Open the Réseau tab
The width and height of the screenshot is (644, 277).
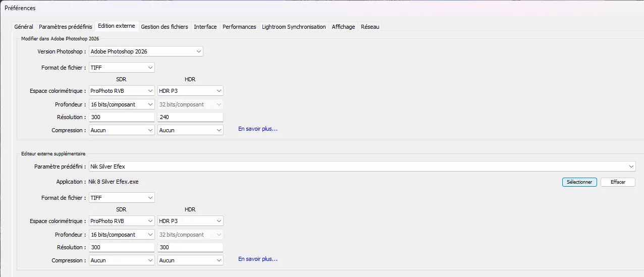click(370, 27)
